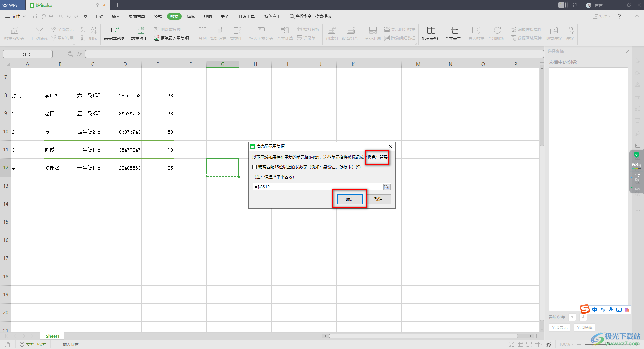This screenshot has width=644, height=349.
Task: Click the Consolidate (合并计算) icon
Action: click(285, 30)
